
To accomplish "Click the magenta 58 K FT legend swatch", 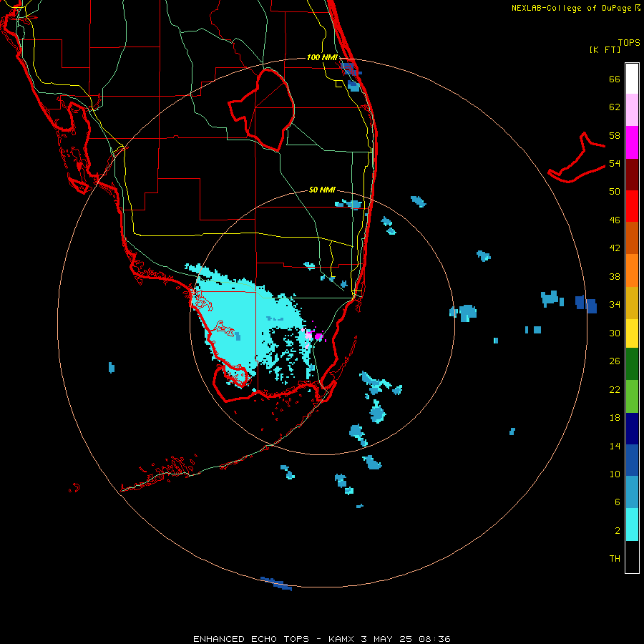I will click(632, 142).
